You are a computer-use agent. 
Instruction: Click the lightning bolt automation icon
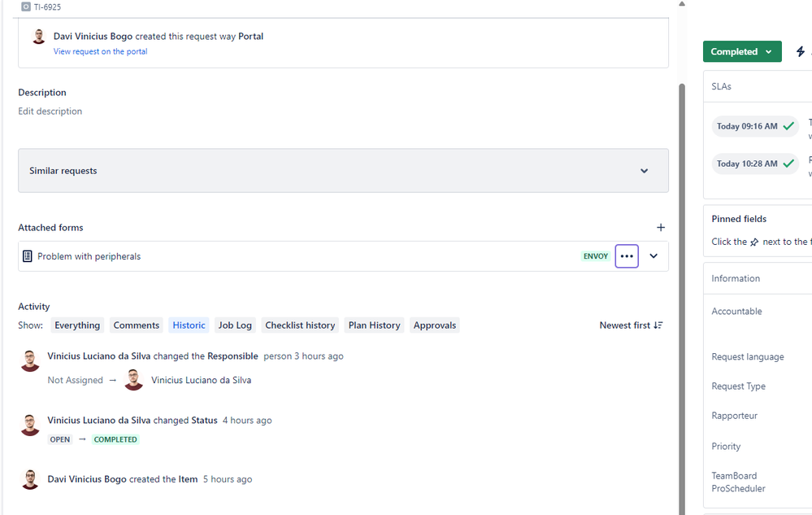[800, 51]
